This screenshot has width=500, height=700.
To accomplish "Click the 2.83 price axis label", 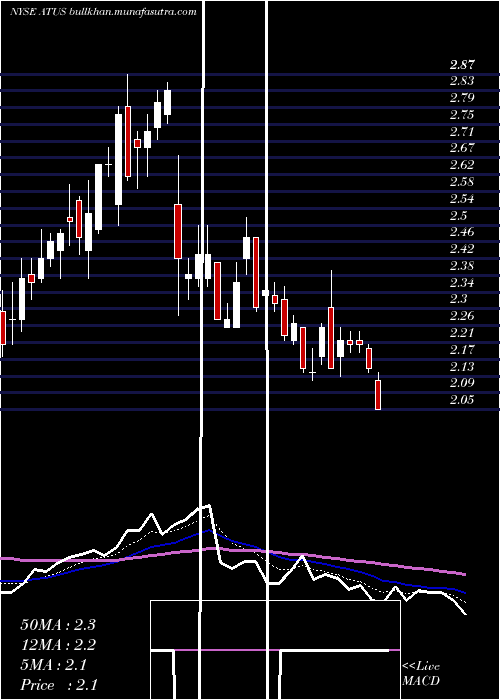I will point(462,81).
